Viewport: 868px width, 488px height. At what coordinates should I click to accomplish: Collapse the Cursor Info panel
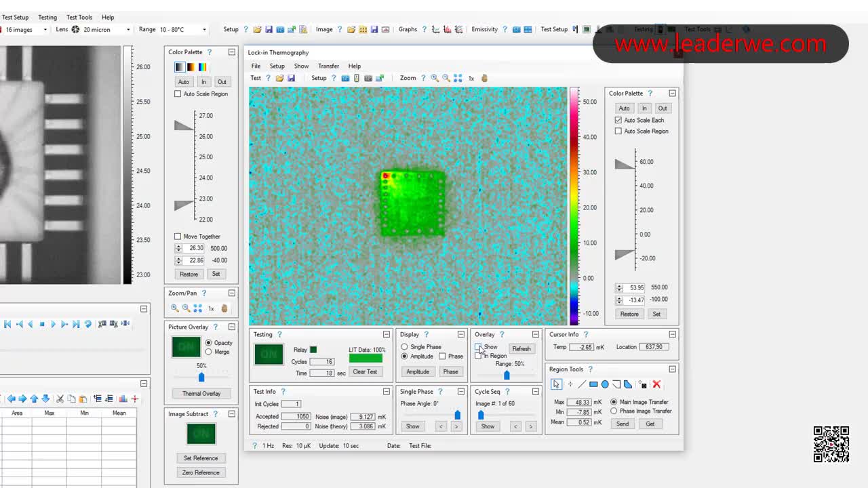coord(673,334)
